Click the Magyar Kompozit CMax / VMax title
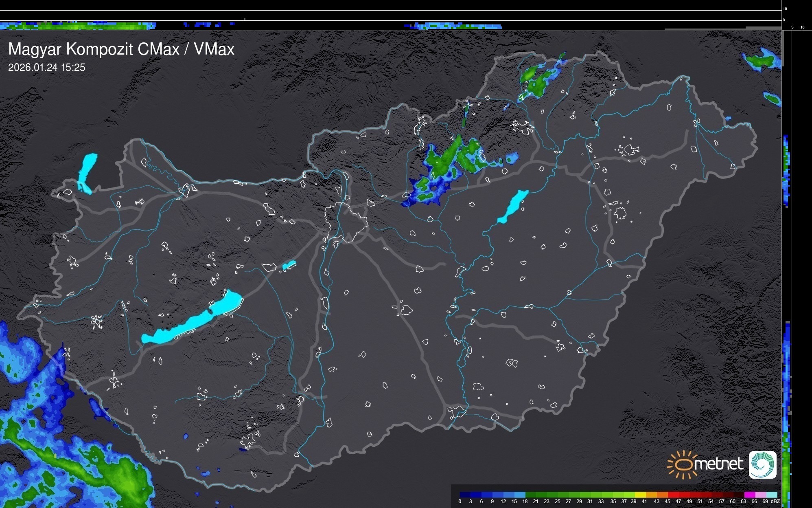The image size is (812, 508). coord(121,49)
